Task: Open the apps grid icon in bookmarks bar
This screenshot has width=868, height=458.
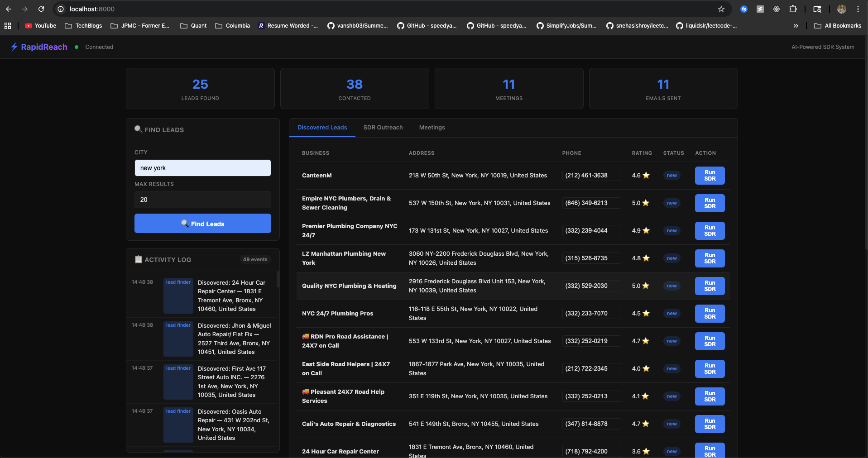Action: pyautogui.click(x=8, y=26)
